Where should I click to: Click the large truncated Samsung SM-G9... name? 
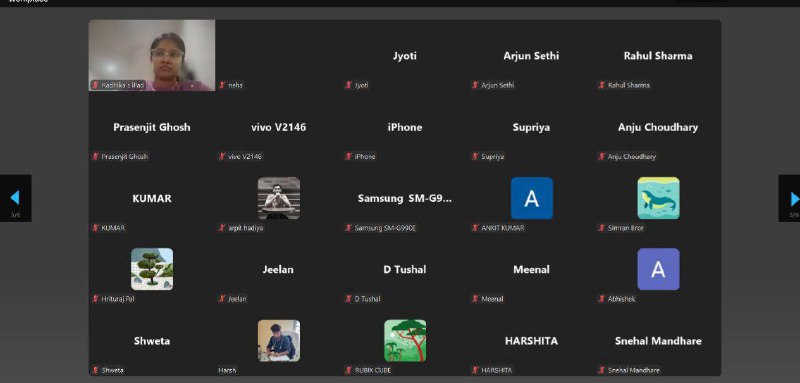(405, 198)
